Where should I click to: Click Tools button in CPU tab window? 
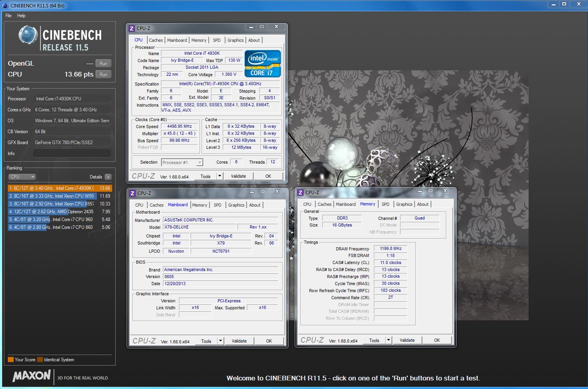[206, 176]
